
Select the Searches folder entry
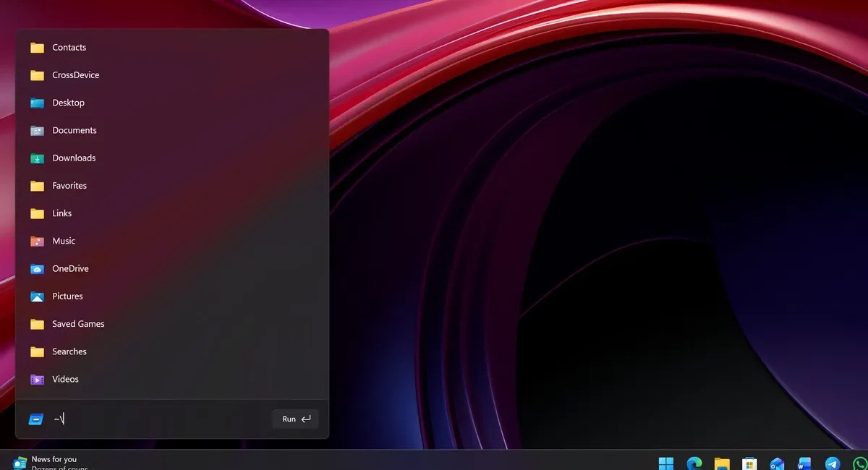coord(172,351)
